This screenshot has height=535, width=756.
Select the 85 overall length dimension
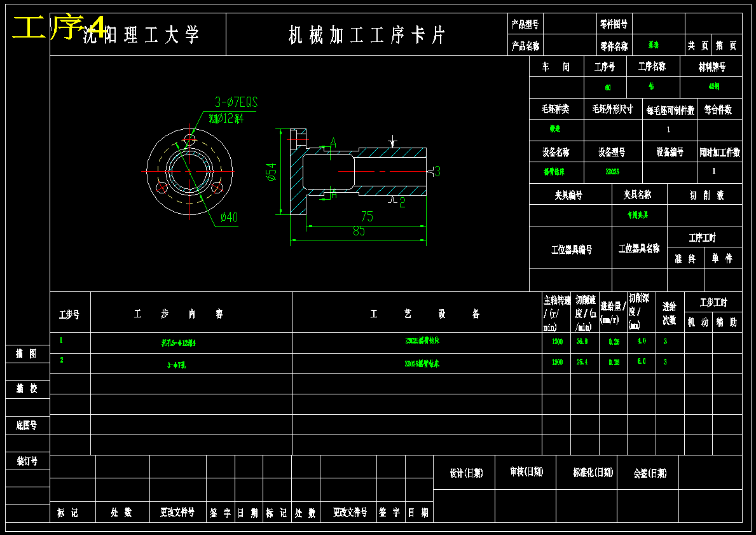359,231
